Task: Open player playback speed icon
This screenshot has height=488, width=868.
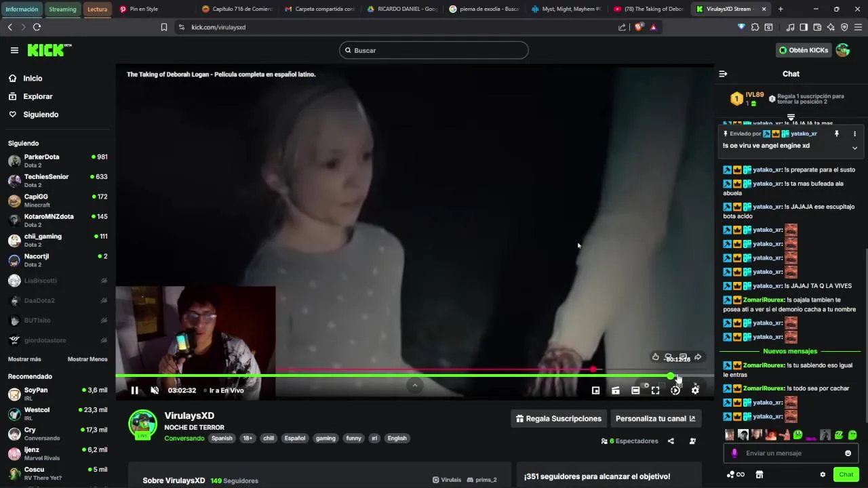Action: 675,390
